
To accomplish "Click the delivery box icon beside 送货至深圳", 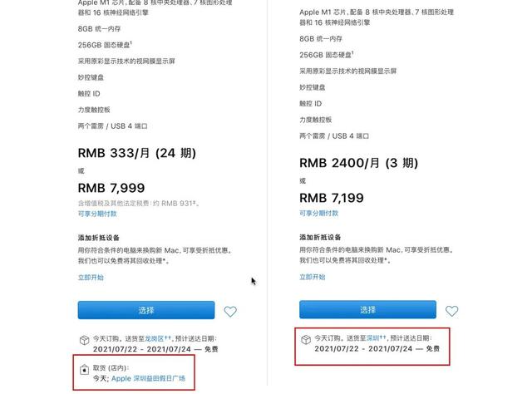I will [x=306, y=339].
